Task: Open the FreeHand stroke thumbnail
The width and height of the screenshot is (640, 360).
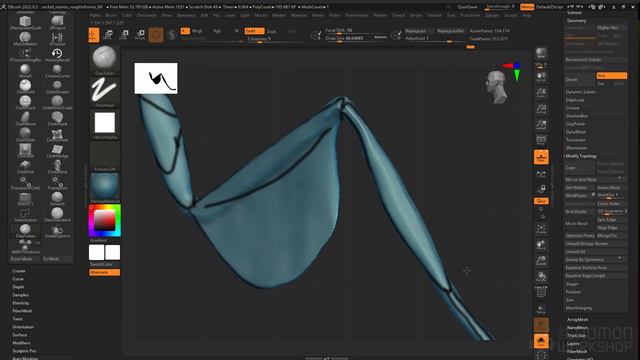Action: [x=104, y=92]
